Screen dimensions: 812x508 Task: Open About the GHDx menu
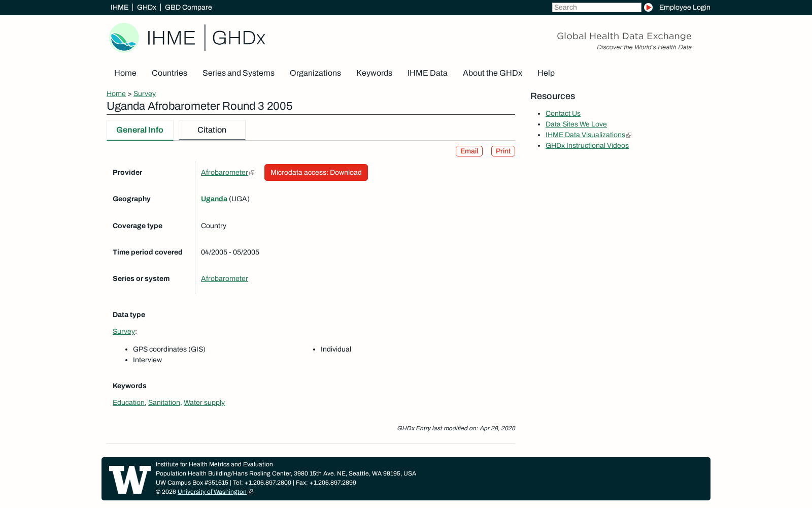pos(492,73)
